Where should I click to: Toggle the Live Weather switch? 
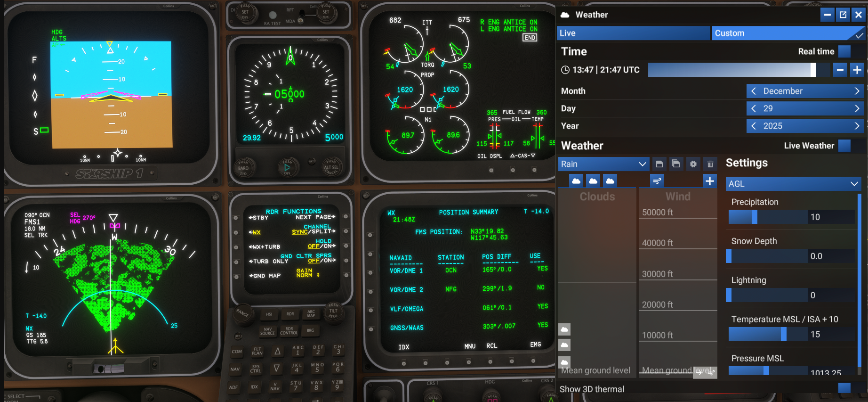click(x=845, y=146)
